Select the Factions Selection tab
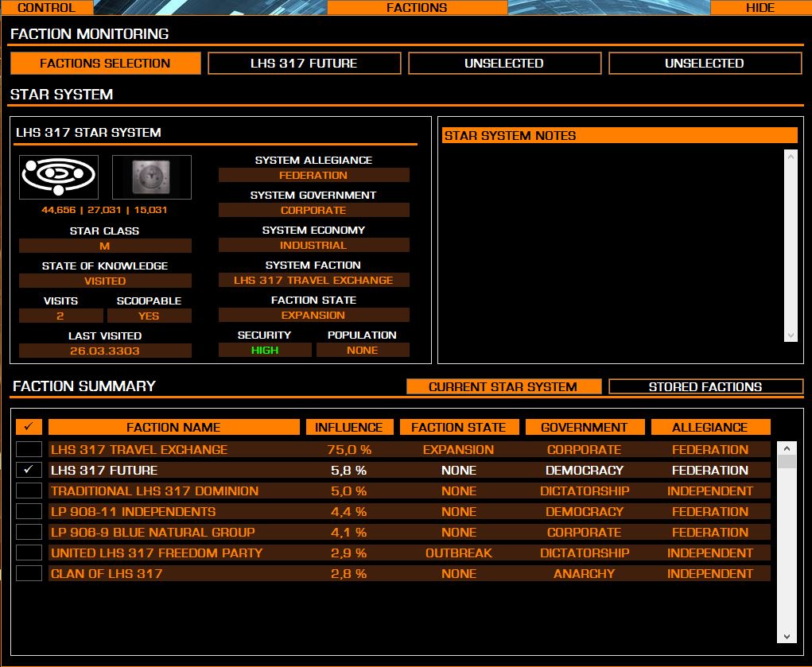Viewport: 812px width, 667px height. 105,63
